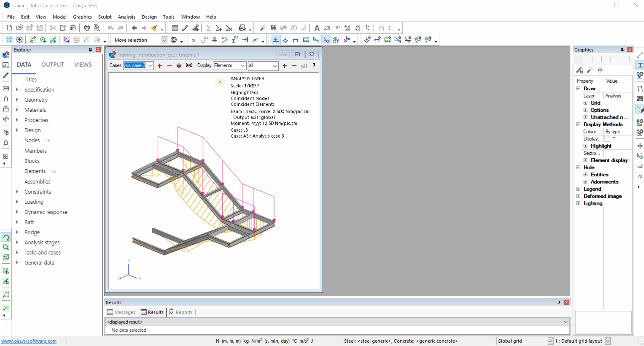The width and height of the screenshot is (644, 346).
Task: Click the Display colour swatch under Display Methods
Action: [608, 138]
